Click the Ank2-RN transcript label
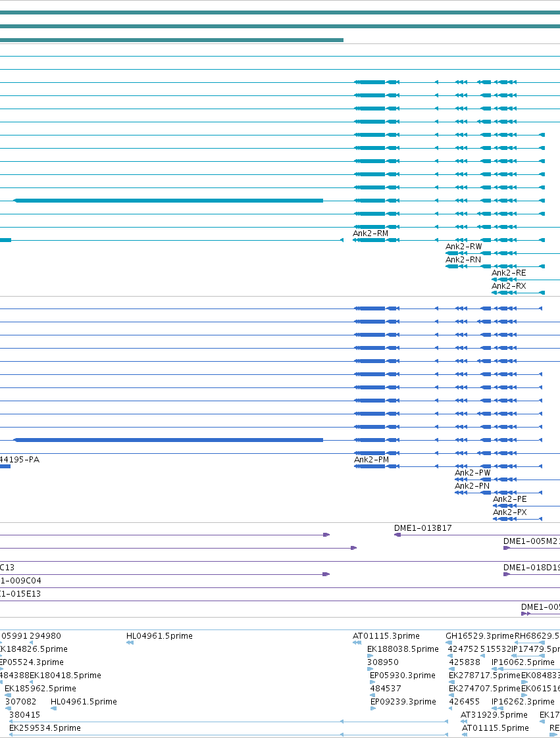560x738 pixels. [x=463, y=260]
